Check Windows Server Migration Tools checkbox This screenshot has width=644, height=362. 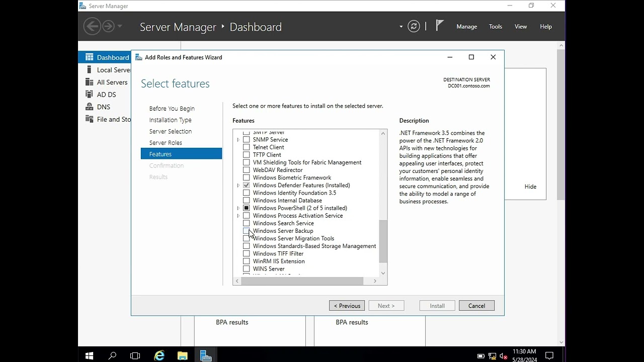point(247,238)
